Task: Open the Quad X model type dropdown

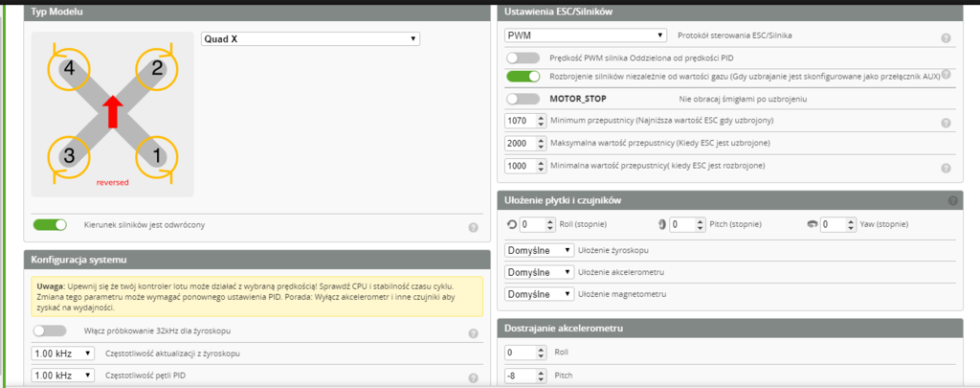Action: pos(310,38)
